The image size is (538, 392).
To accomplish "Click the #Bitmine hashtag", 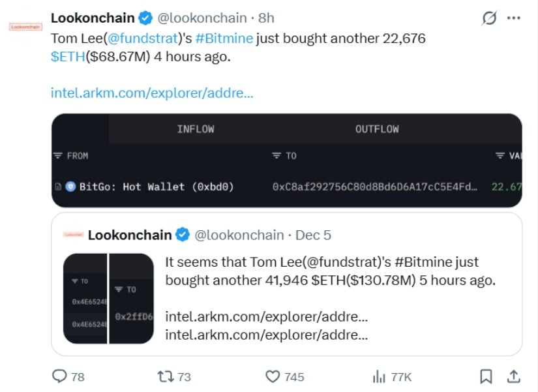I will [x=228, y=38].
